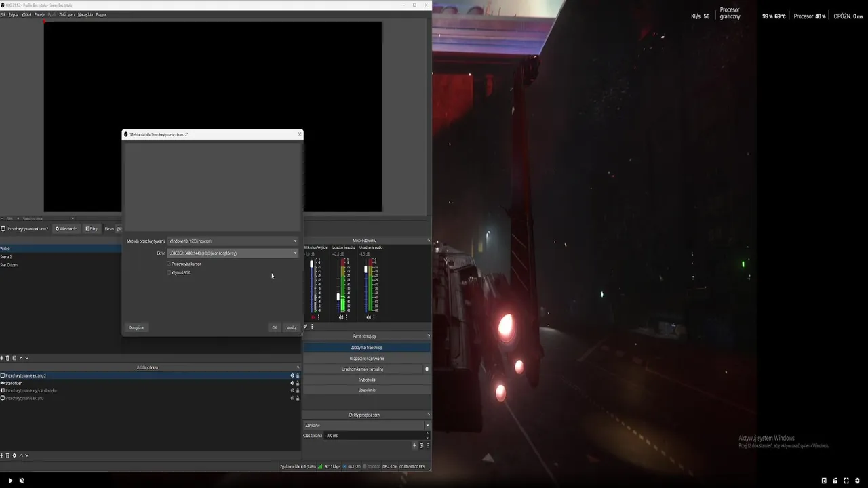The width and height of the screenshot is (868, 488).
Task: Toggle visibility of Przechwytywanie wyjścia dźwięku source
Action: click(x=292, y=390)
